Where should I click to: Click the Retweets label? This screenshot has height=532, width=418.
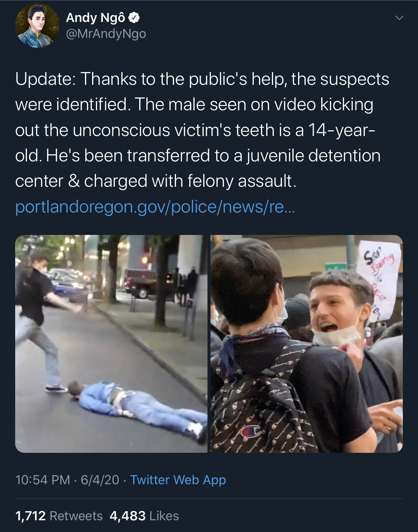(76, 516)
